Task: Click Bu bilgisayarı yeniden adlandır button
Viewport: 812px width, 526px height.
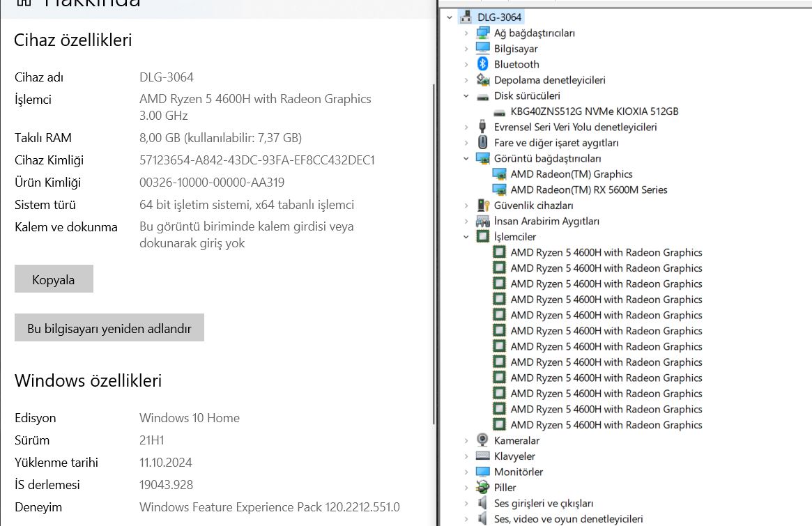Action: coord(109,327)
